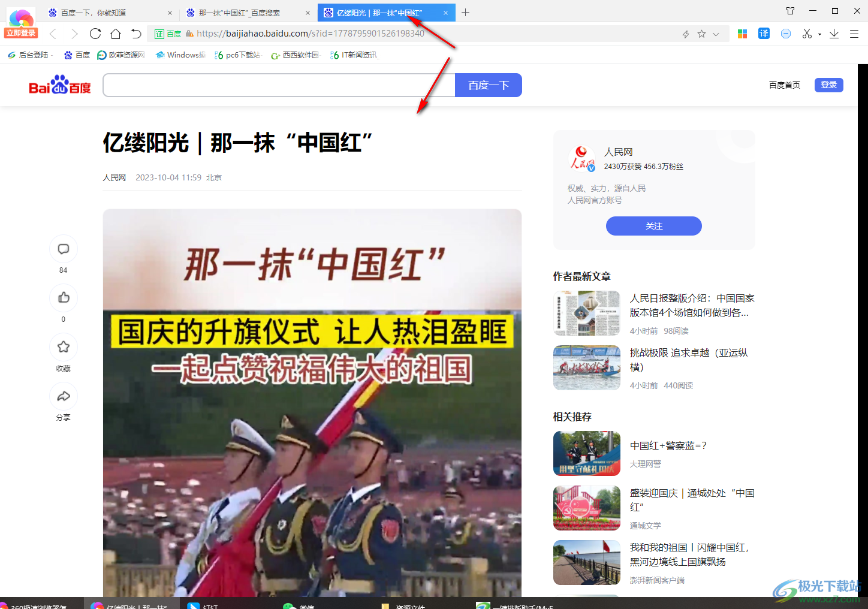Click the taskbar 亿缕阳光 browser window item
868x609 pixels.
[131, 604]
